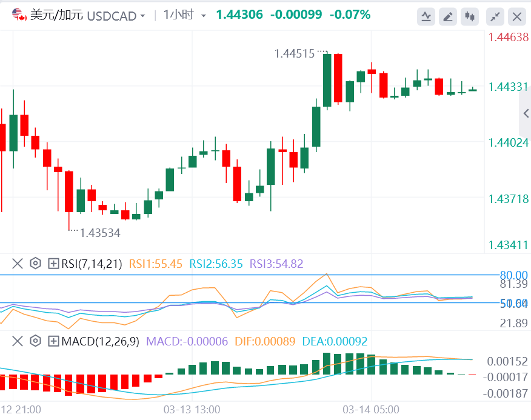Click the 03-13 13:00 time label

coord(192,410)
